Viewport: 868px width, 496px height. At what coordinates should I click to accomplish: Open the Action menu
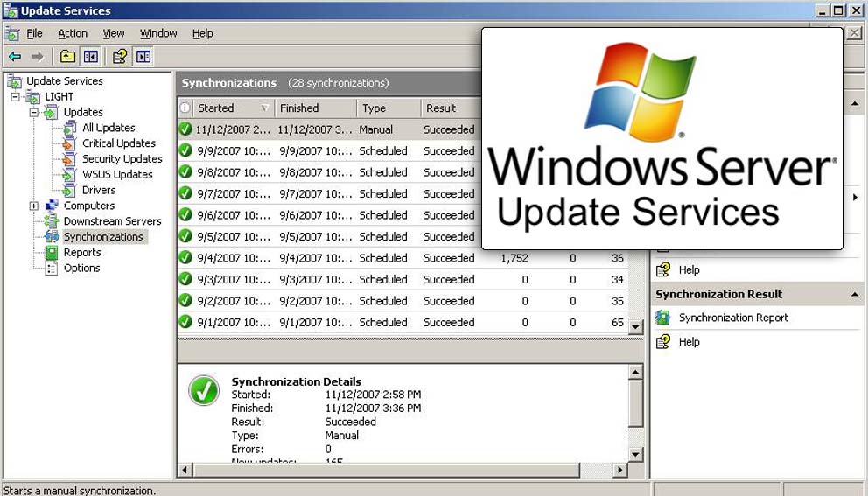pos(73,33)
